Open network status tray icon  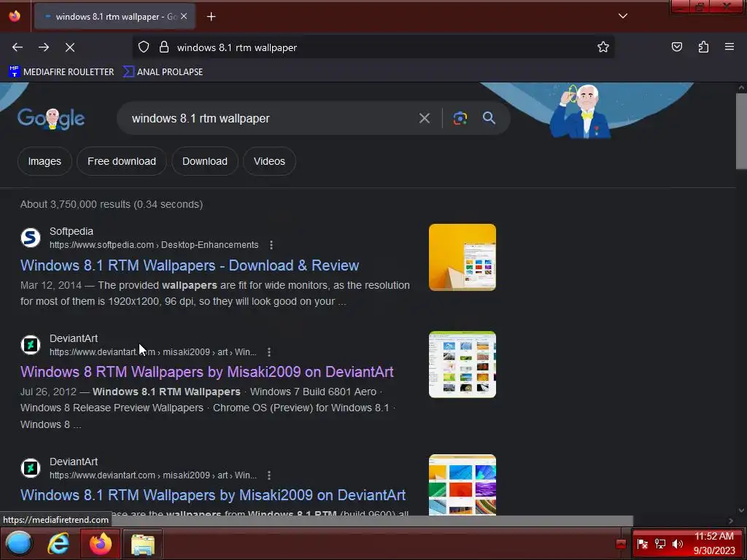click(x=659, y=544)
